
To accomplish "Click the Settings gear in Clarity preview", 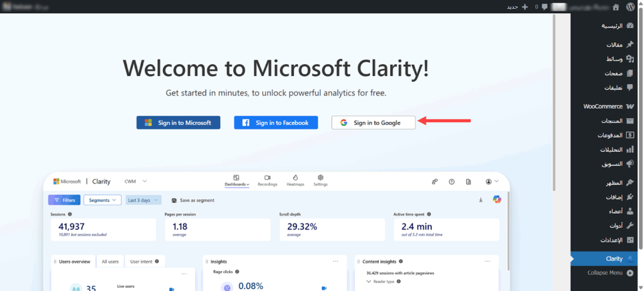I will (x=320, y=181).
